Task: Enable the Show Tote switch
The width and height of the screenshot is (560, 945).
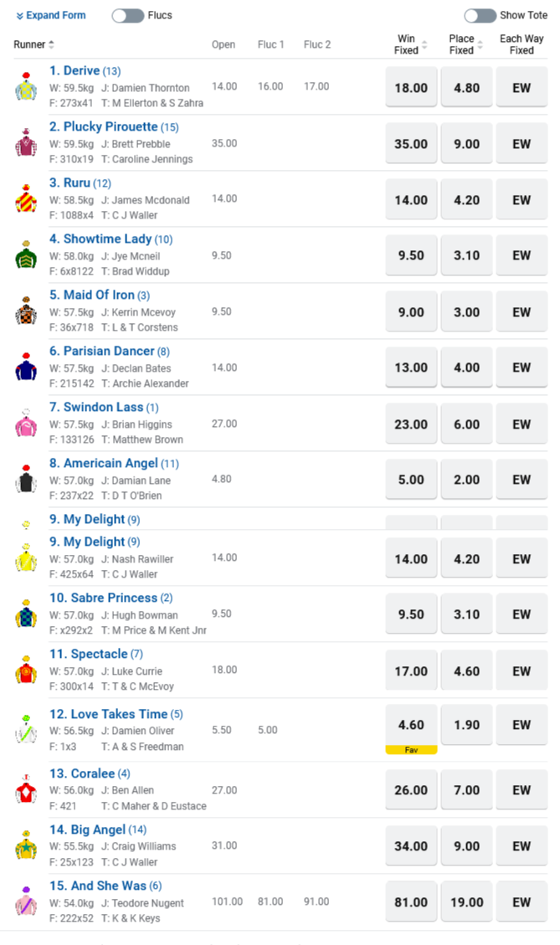Action: [480, 16]
